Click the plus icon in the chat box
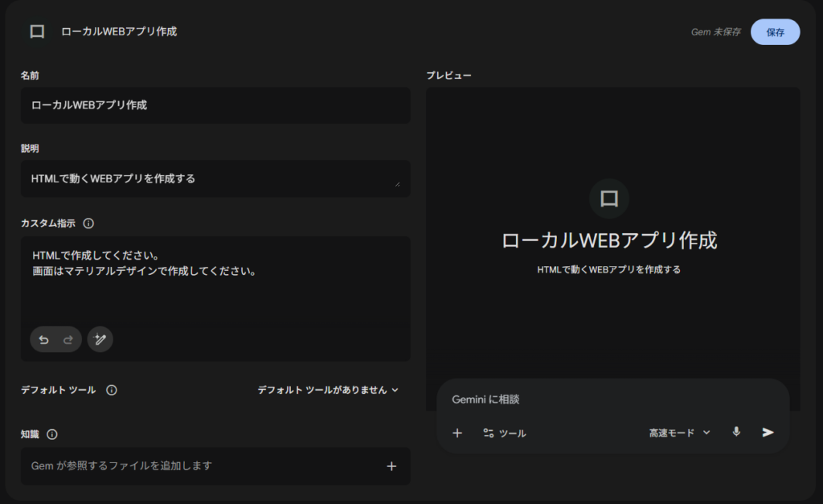Image resolution: width=823 pixels, height=504 pixels. 457,432
